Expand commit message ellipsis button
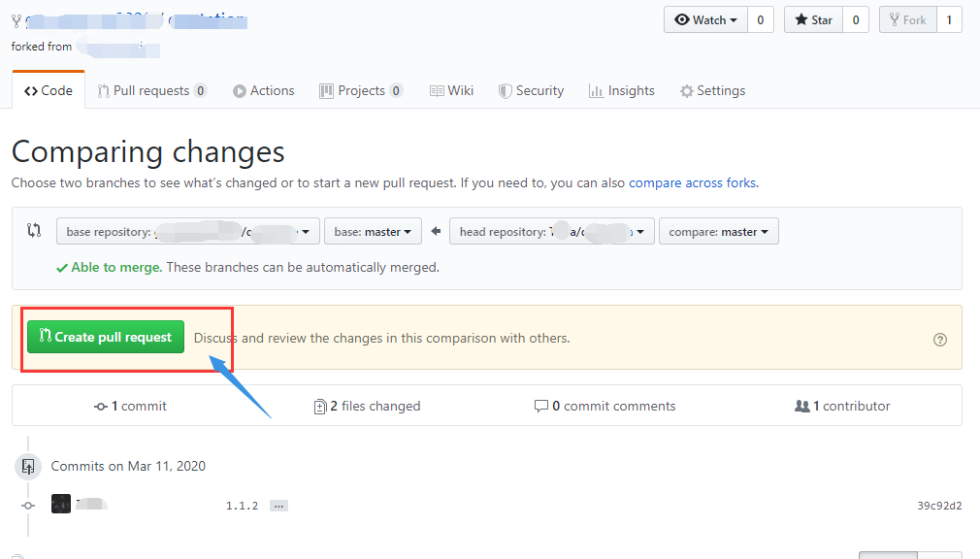 coord(278,506)
